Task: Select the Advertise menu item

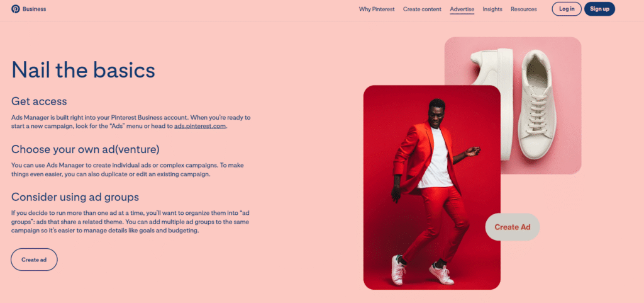Action: (x=462, y=9)
